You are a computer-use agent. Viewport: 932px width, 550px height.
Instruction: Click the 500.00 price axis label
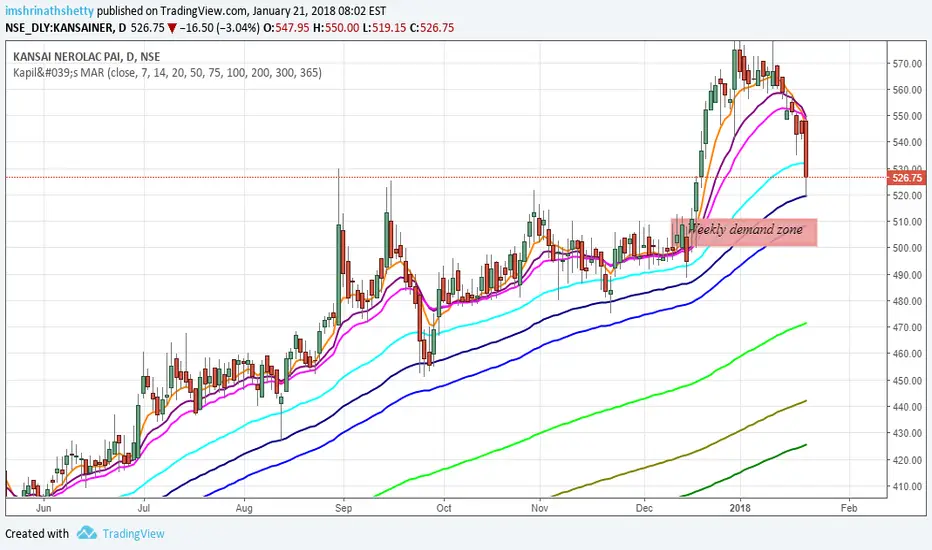coord(907,248)
